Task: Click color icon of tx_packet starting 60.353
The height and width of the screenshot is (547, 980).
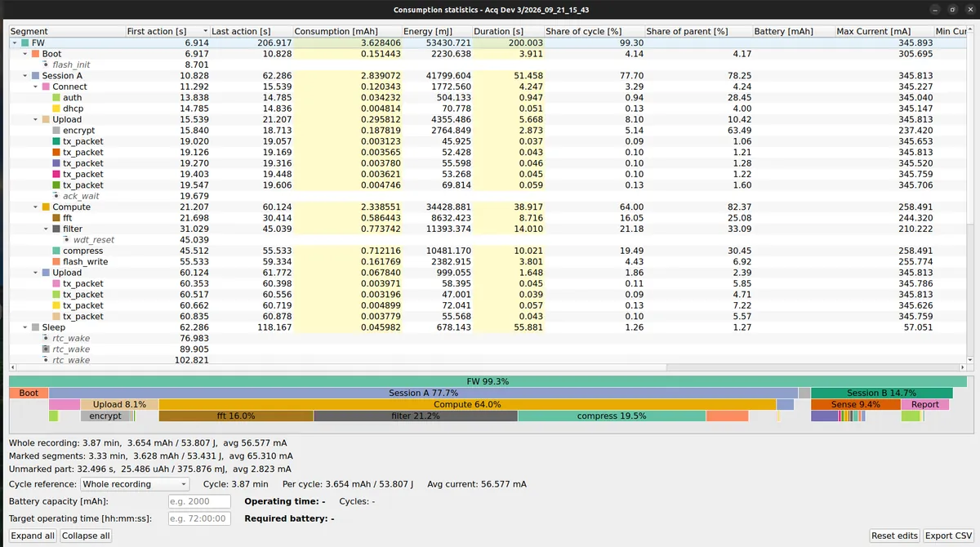Action: click(56, 283)
